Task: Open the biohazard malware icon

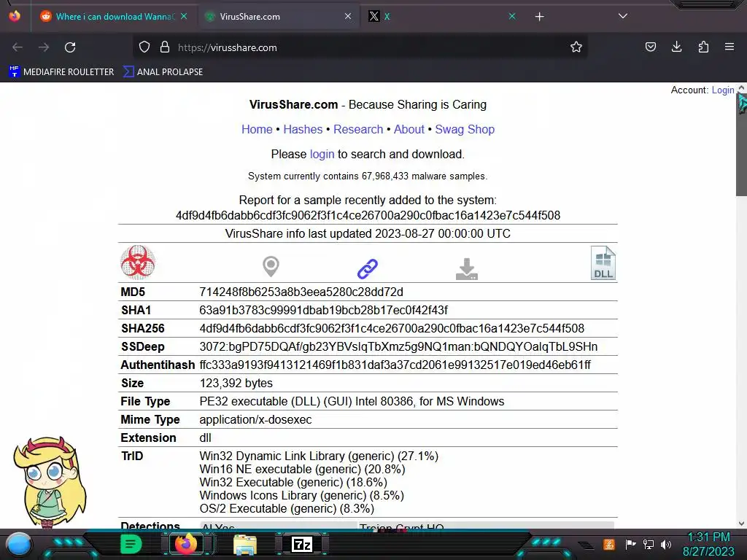Action: pyautogui.click(x=138, y=262)
